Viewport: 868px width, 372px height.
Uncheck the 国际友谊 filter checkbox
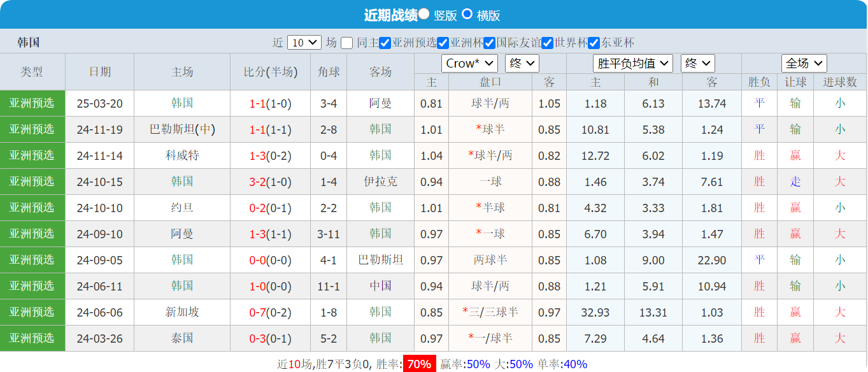coord(488,44)
